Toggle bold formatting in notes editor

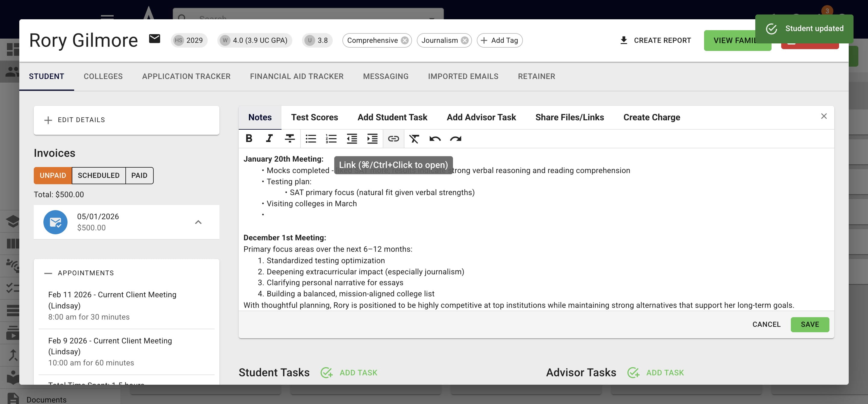tap(249, 138)
